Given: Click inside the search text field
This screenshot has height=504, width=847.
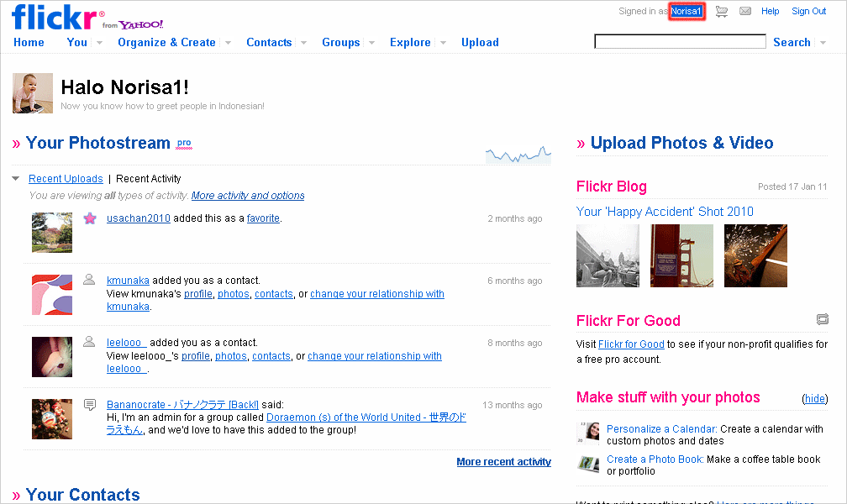Looking at the screenshot, I should 680,42.
